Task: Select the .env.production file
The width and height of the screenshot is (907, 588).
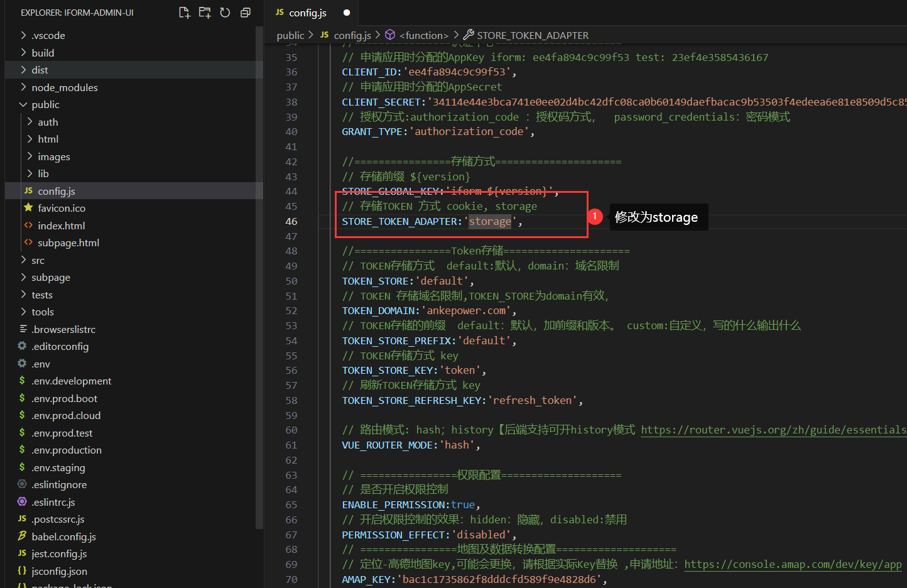Action: point(67,450)
